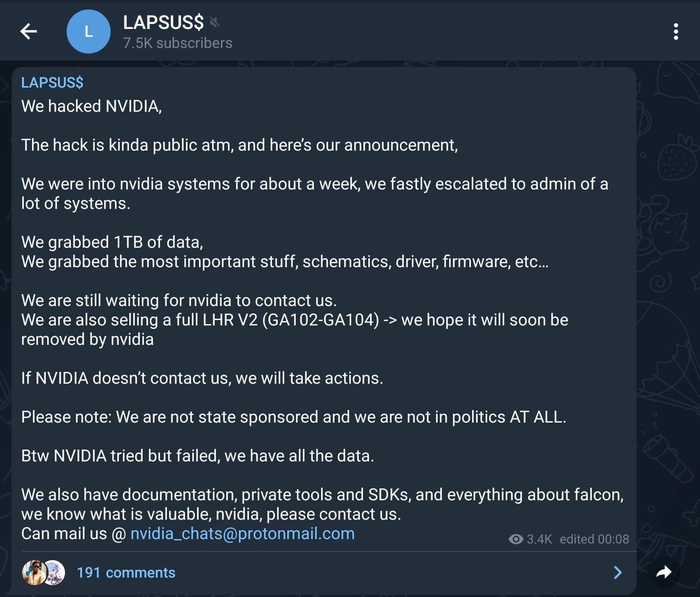700x597 pixels.
Task: Click the 7.5K subscribers label
Action: [x=178, y=43]
